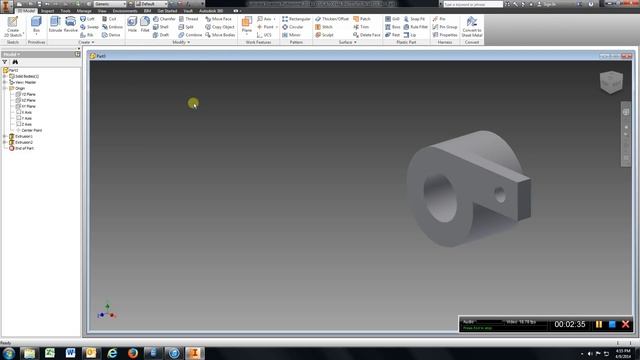Select the Split tool
Image resolution: width=640 pixels, height=360 pixels.
pyautogui.click(x=186, y=27)
